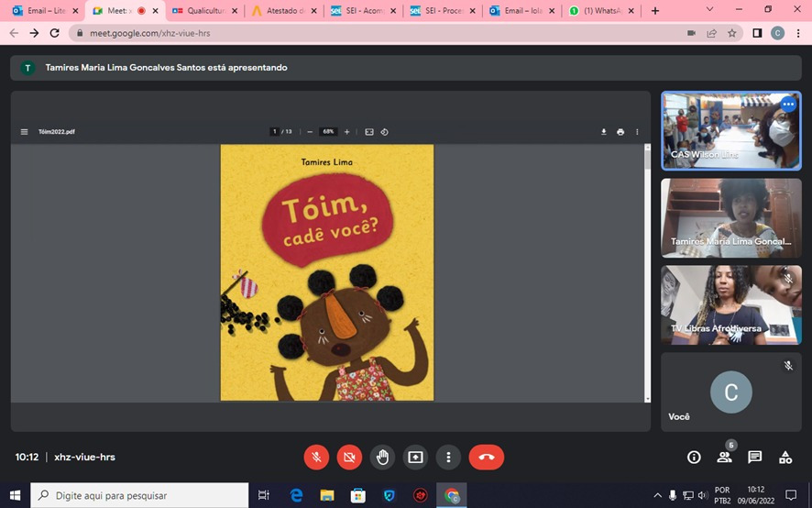Open Task View on taskbar

[x=264, y=495]
